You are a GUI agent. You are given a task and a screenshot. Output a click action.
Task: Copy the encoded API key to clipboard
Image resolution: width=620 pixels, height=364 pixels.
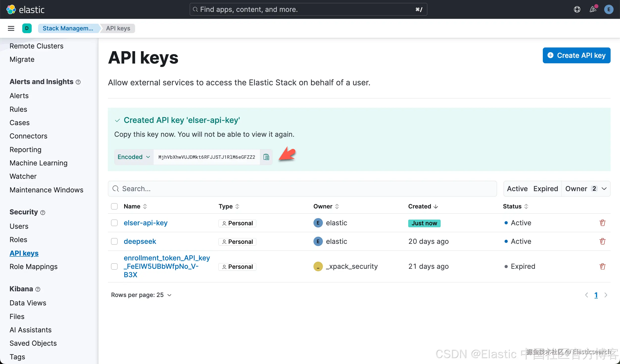click(266, 157)
